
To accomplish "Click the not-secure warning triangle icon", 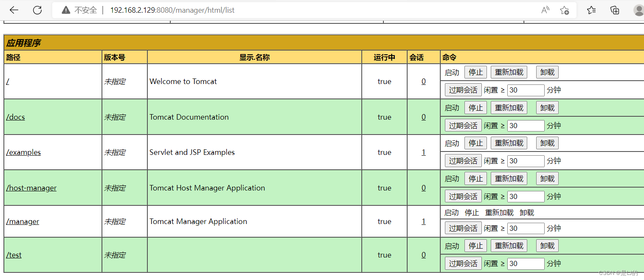I will (x=66, y=10).
